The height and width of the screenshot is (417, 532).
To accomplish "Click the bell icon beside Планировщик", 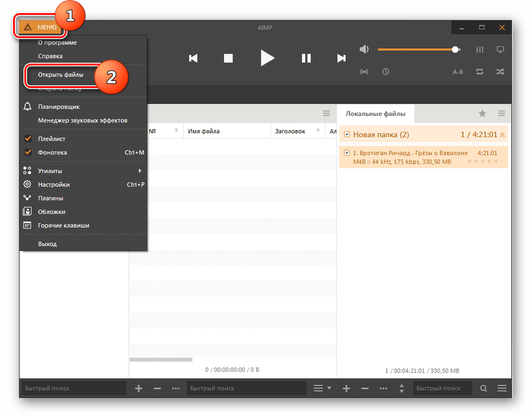I will pos(27,106).
